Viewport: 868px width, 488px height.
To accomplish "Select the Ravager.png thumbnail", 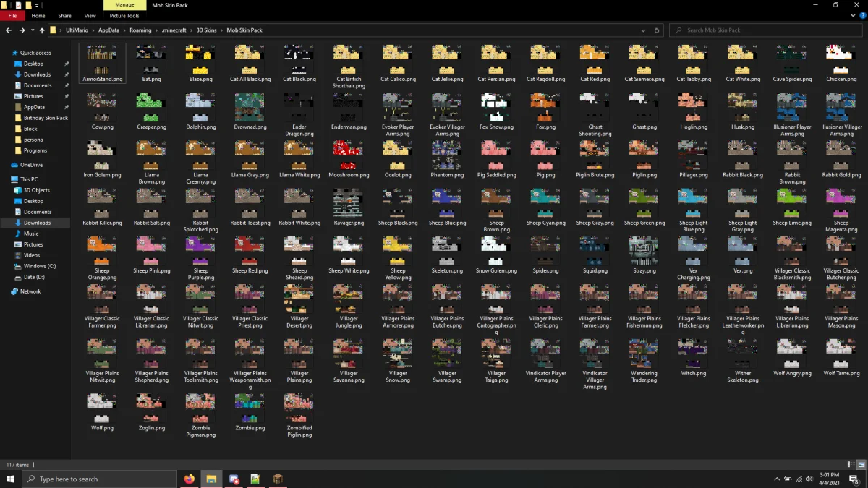I will coord(349,202).
